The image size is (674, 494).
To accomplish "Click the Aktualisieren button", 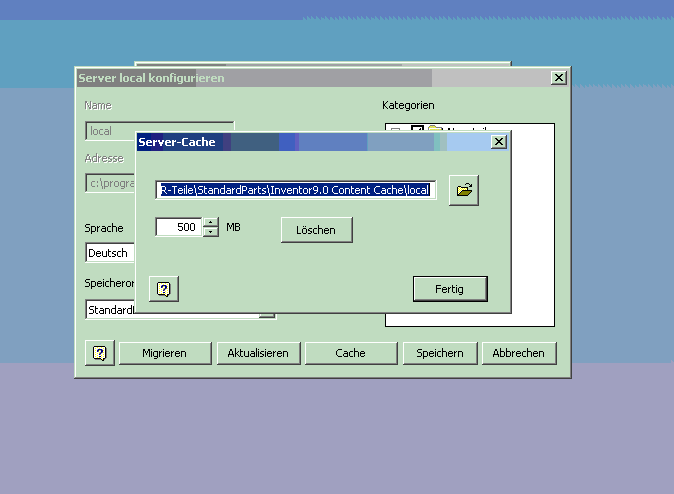I will coord(258,353).
